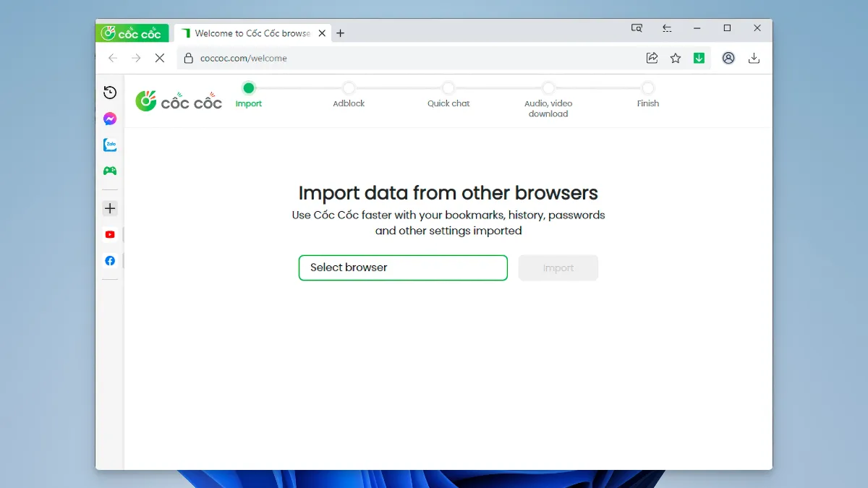868x488 pixels.
Task: Open the user profile icon
Action: [x=728, y=58]
